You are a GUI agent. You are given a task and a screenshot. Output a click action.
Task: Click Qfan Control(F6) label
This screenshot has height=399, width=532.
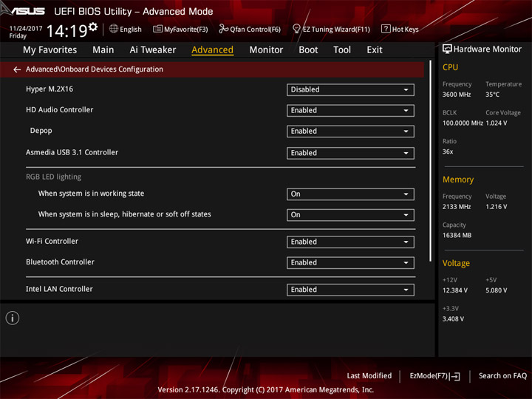pyautogui.click(x=255, y=30)
